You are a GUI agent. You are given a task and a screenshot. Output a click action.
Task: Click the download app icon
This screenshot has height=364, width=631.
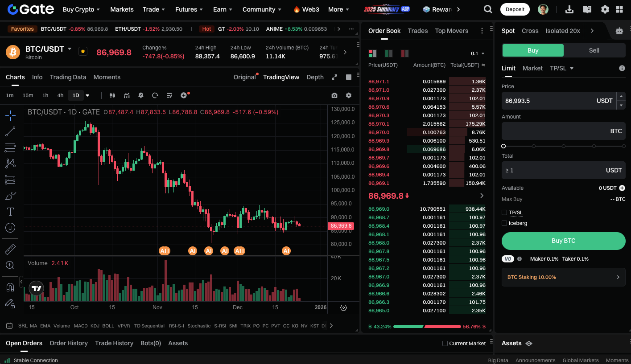click(569, 9)
